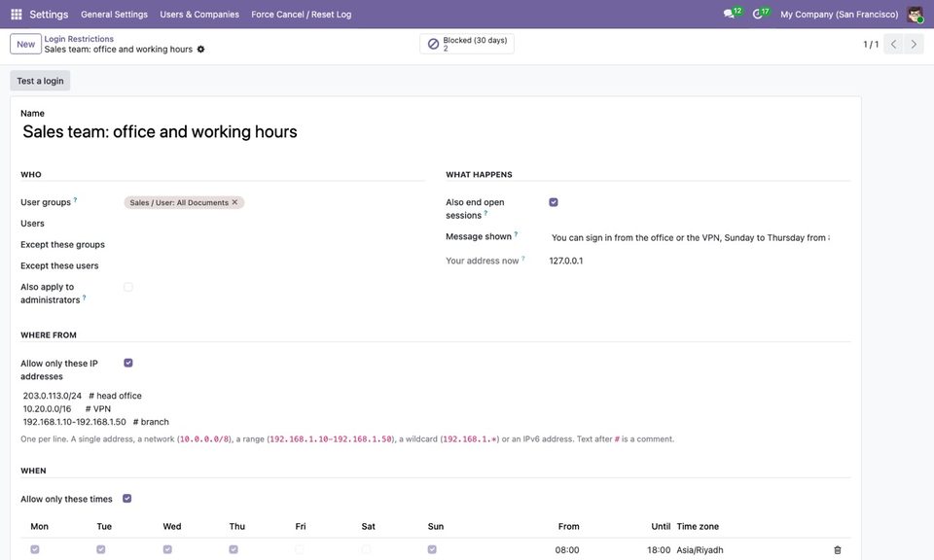Open the gear actions menu beside record title
Image resolution: width=934 pixels, height=560 pixels.
coord(200,50)
